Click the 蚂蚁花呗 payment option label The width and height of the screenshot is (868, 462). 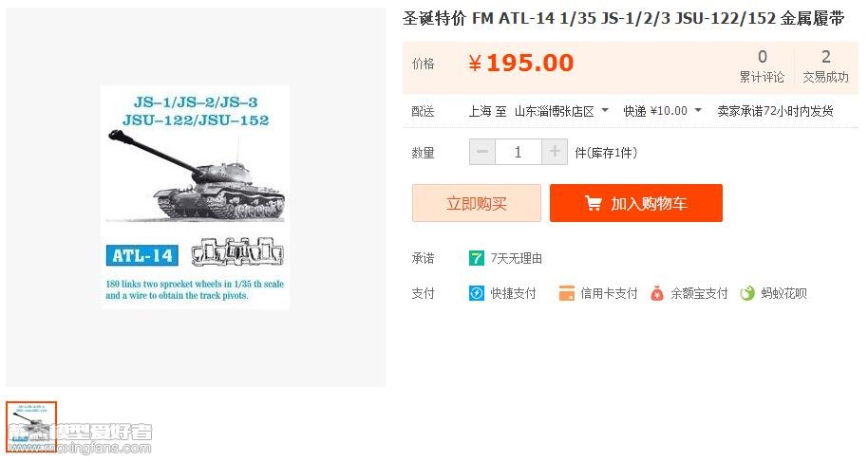783,293
